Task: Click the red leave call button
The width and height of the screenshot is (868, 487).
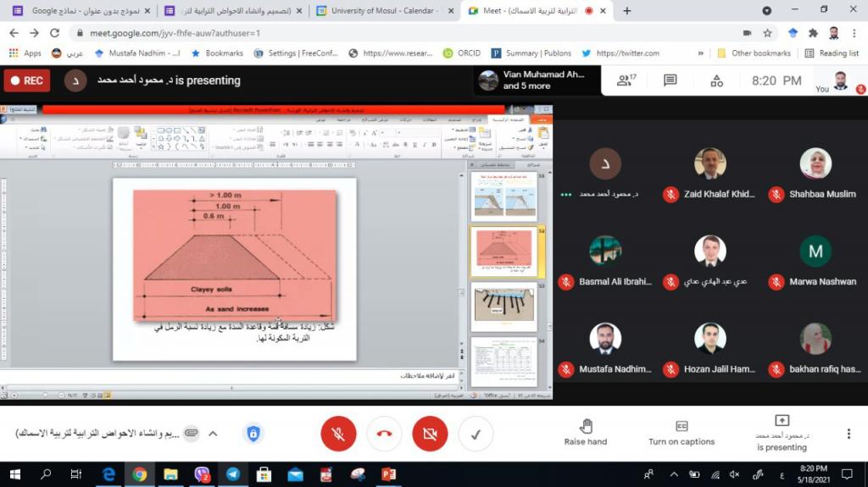Action: pos(384,434)
